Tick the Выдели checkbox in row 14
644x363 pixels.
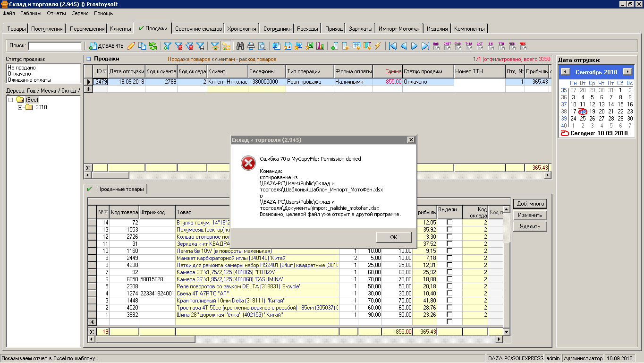[x=449, y=222]
